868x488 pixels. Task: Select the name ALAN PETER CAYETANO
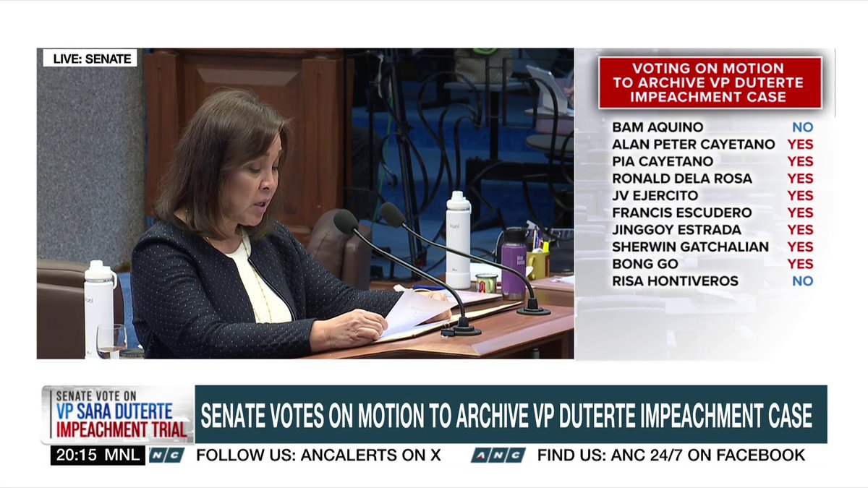(x=694, y=144)
